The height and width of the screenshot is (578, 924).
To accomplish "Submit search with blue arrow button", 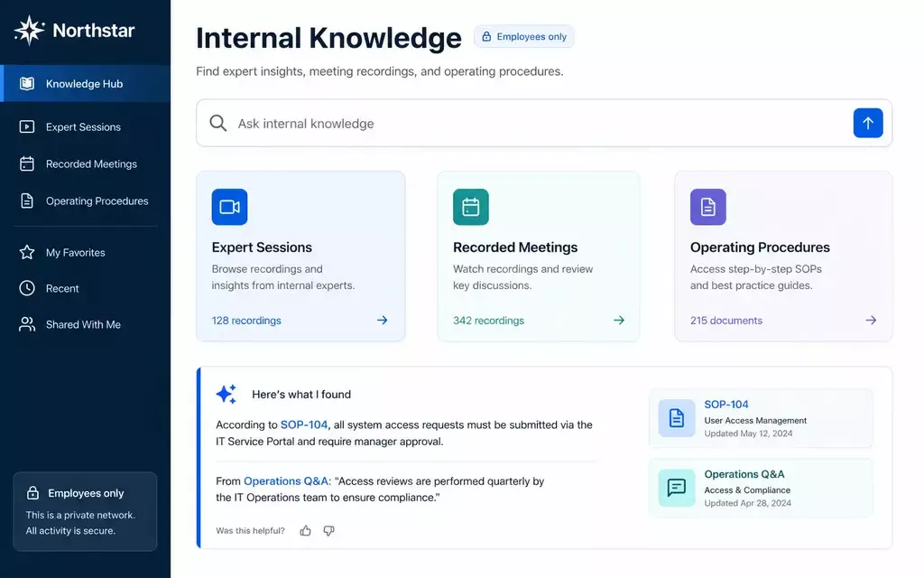I will pos(868,123).
